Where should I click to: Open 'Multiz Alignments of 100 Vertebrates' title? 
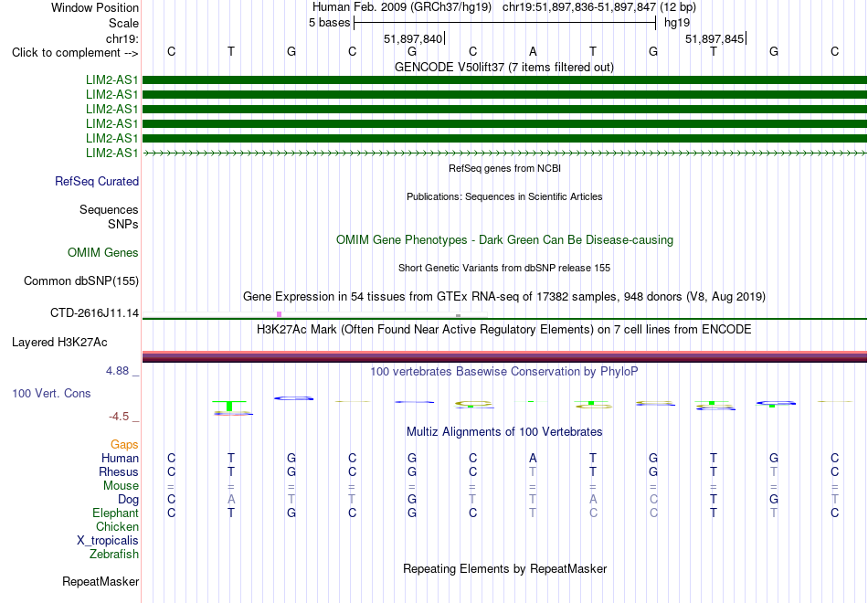pyautogui.click(x=504, y=432)
